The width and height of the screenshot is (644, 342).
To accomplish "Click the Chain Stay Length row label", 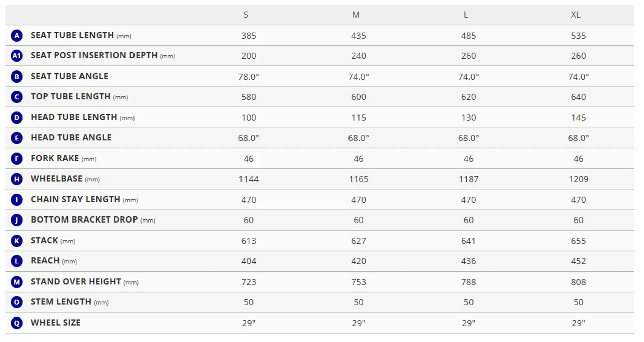I will 75,199.
